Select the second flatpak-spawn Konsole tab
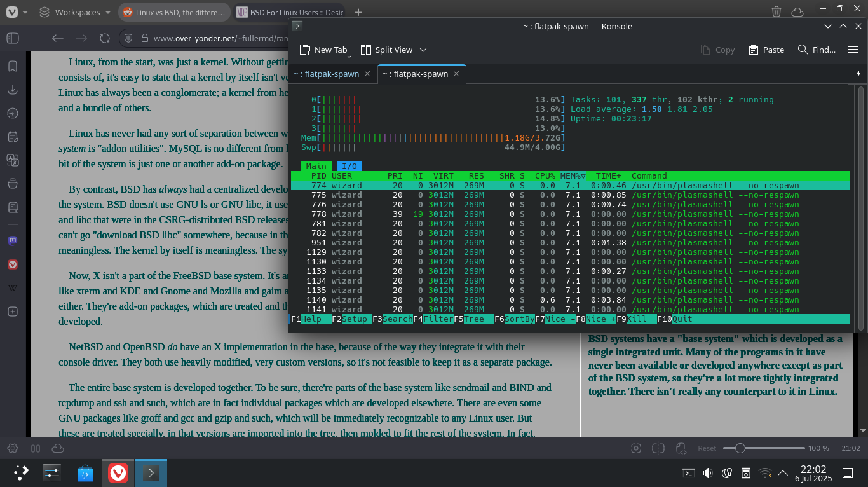The width and height of the screenshot is (868, 487). (x=415, y=74)
